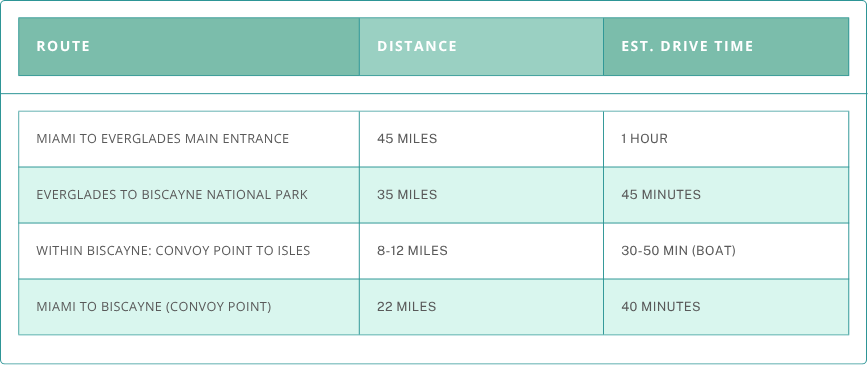Select the 22 MILES distance cell

[481, 307]
